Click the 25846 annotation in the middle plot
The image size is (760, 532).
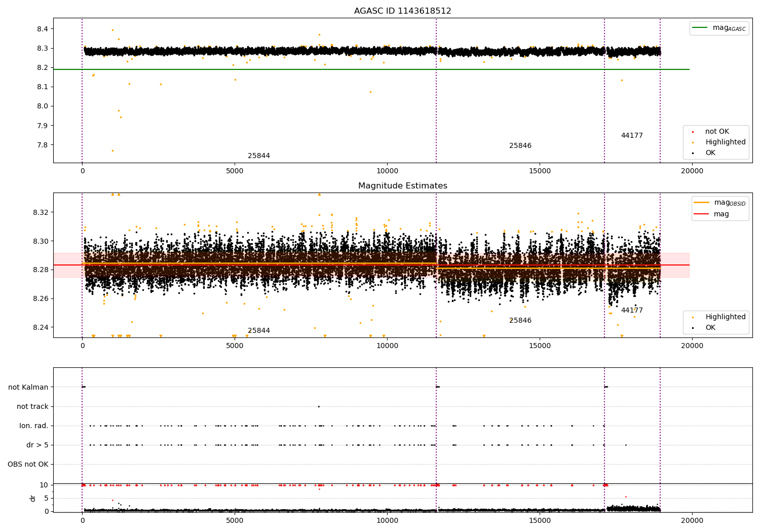(x=520, y=321)
